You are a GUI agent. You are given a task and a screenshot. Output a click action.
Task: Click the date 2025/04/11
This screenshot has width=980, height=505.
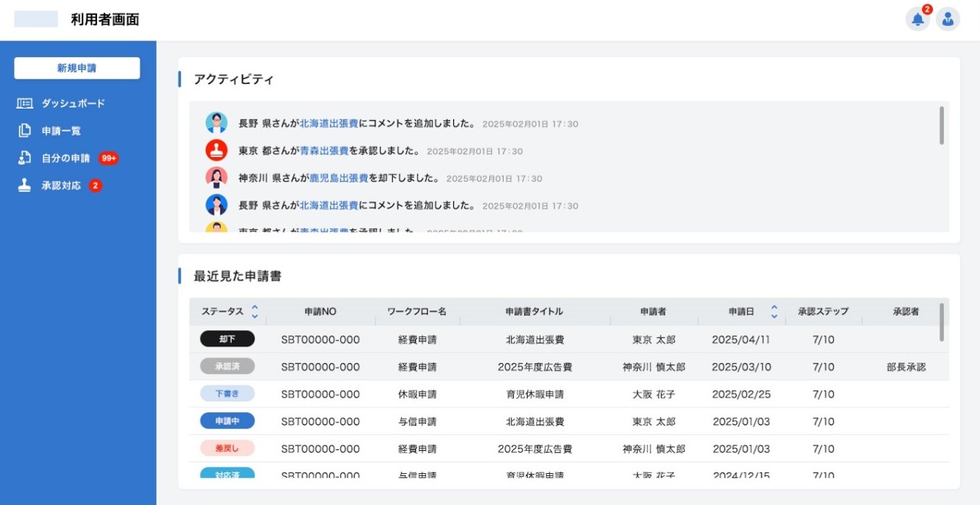(742, 339)
